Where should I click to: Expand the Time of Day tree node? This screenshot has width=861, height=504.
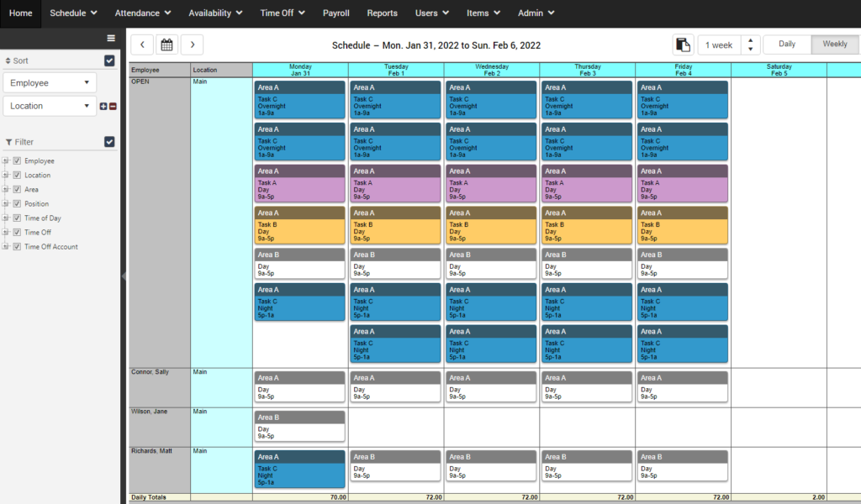[x=6, y=218]
